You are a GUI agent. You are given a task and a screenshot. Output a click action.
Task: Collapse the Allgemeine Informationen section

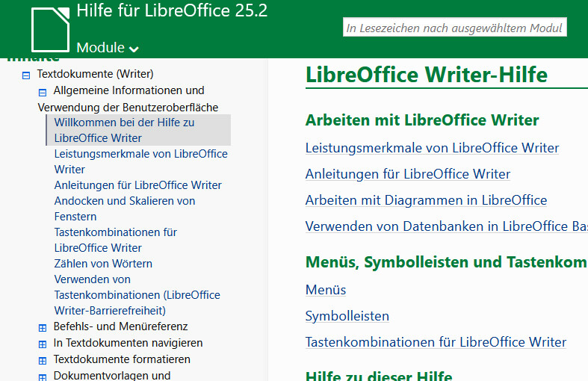(x=43, y=92)
